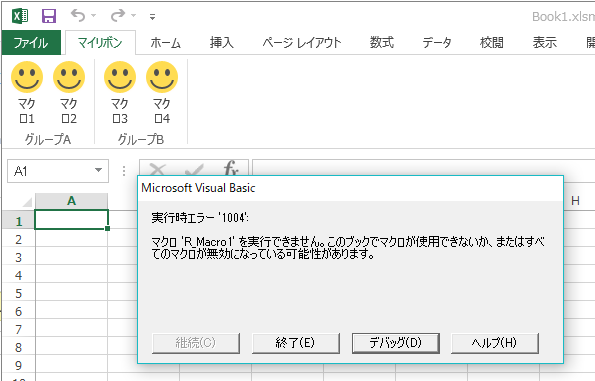
Task: Open the 校閲 tab
Action: (x=491, y=43)
